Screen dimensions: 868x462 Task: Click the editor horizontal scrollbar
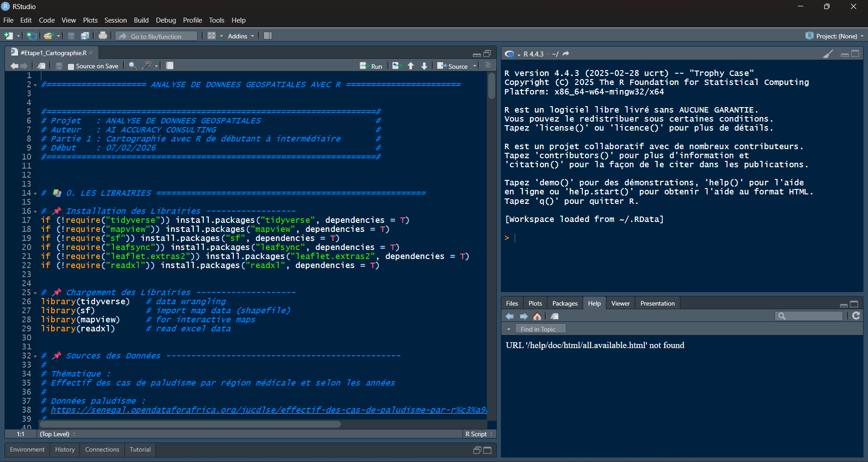[190, 424]
